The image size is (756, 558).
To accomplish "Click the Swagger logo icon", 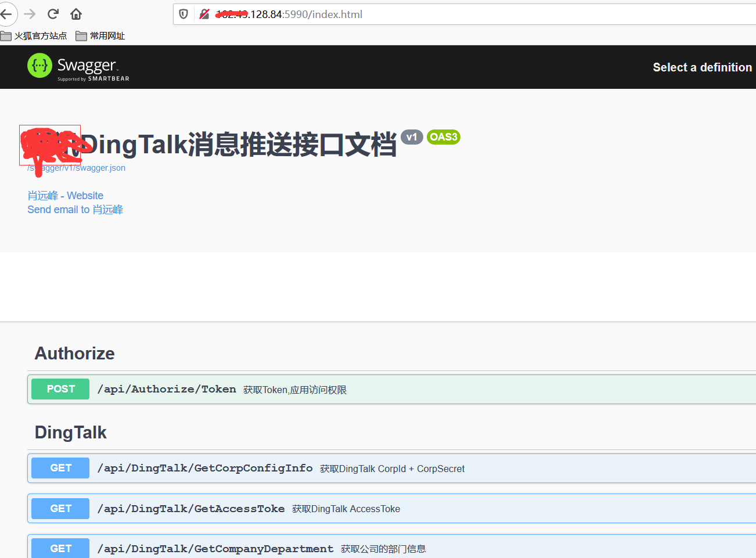I will pos(39,66).
